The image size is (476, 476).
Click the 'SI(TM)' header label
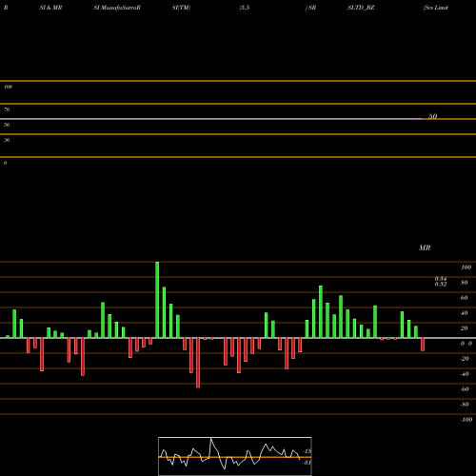(181, 8)
